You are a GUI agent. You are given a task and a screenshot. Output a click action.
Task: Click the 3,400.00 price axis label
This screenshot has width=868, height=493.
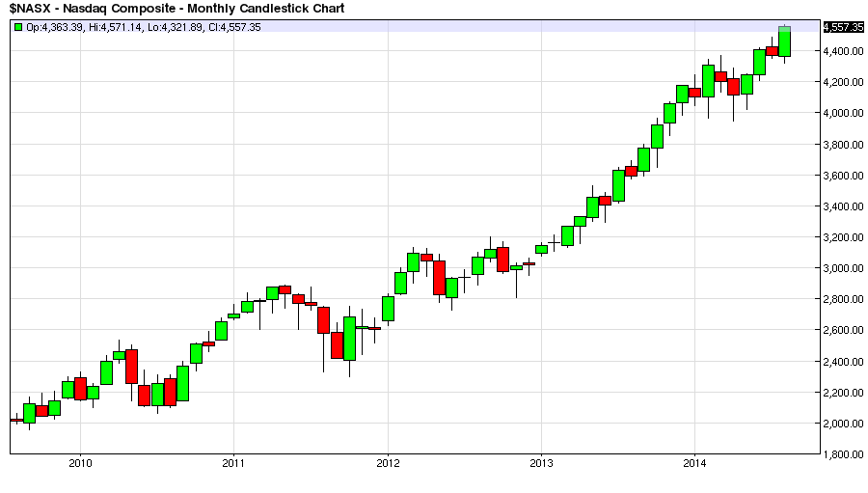pyautogui.click(x=843, y=206)
